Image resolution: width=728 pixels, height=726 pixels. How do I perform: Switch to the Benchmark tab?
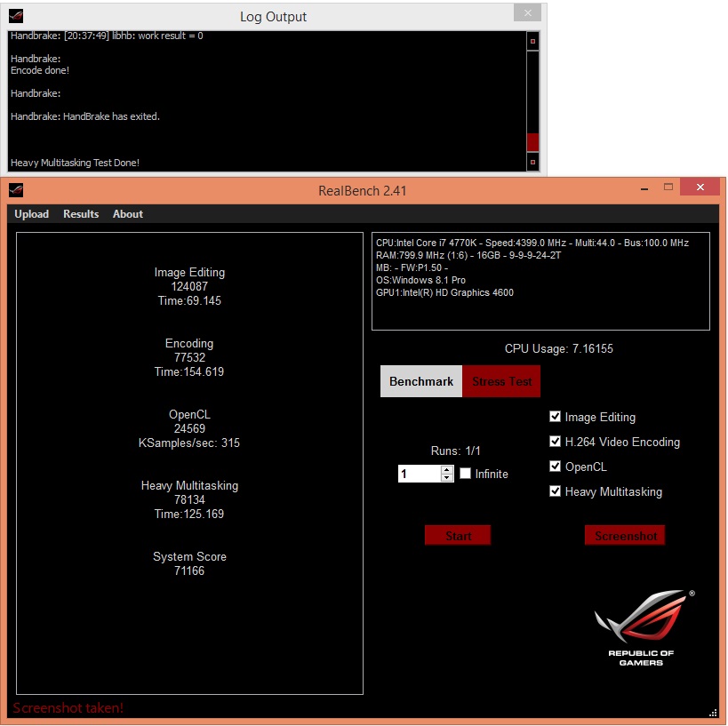pos(421,381)
